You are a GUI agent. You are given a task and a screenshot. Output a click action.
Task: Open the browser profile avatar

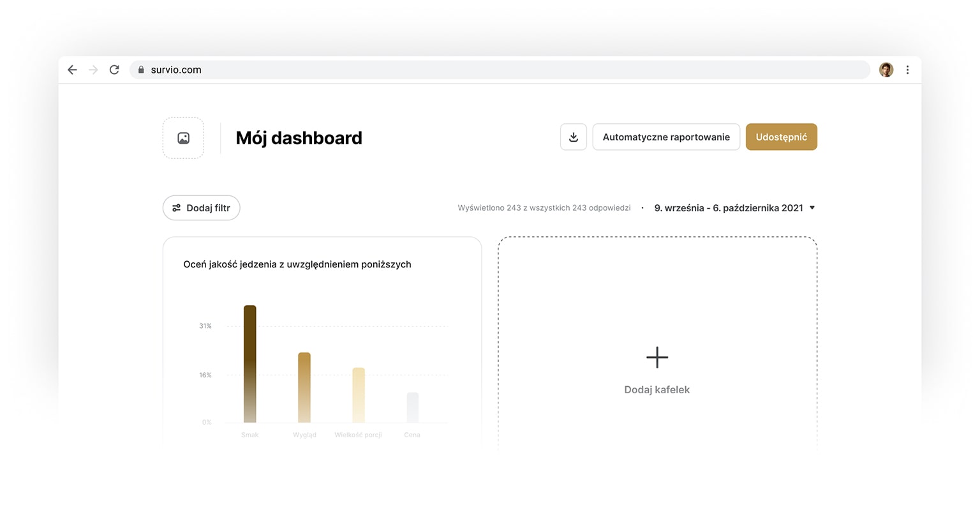[886, 70]
